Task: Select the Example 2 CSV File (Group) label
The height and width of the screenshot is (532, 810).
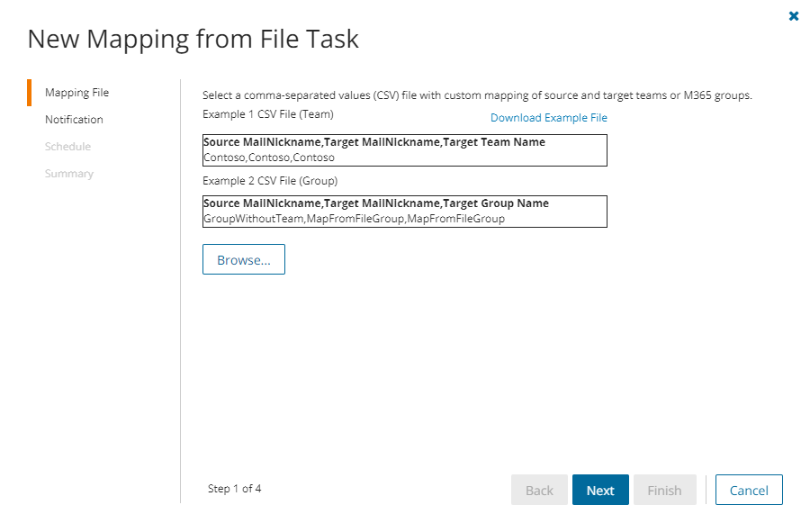Action: (270, 180)
